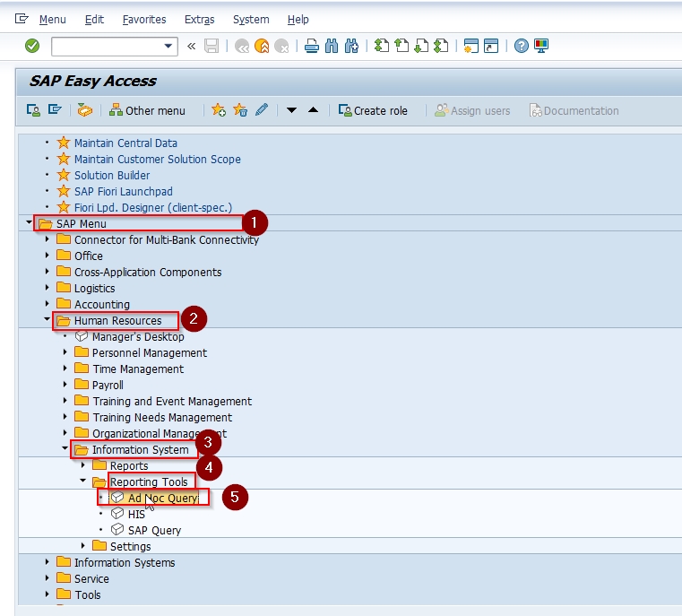Image resolution: width=682 pixels, height=616 pixels.
Task: Select the Cross-Application Components folder
Action: point(148,272)
